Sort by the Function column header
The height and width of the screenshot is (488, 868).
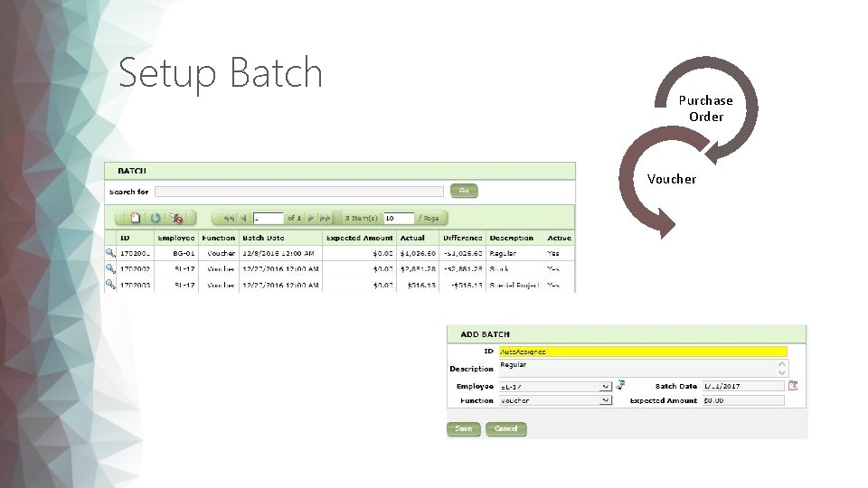[x=218, y=238]
